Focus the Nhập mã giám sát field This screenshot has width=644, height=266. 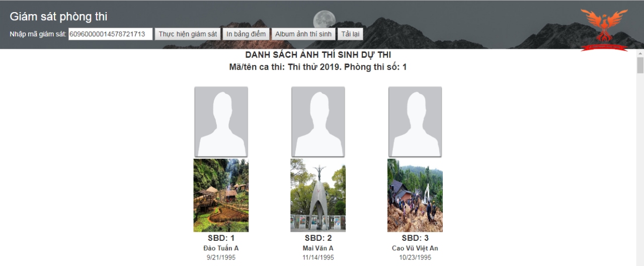coord(111,34)
